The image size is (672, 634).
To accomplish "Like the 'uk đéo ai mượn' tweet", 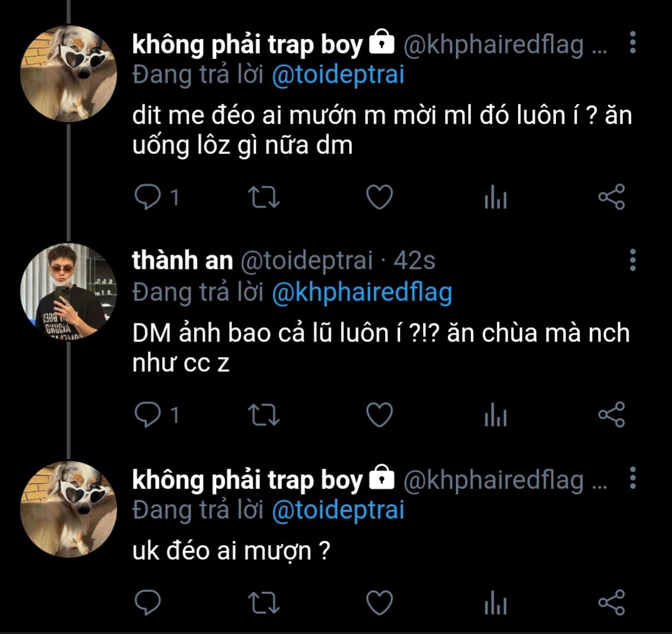I will [x=379, y=602].
